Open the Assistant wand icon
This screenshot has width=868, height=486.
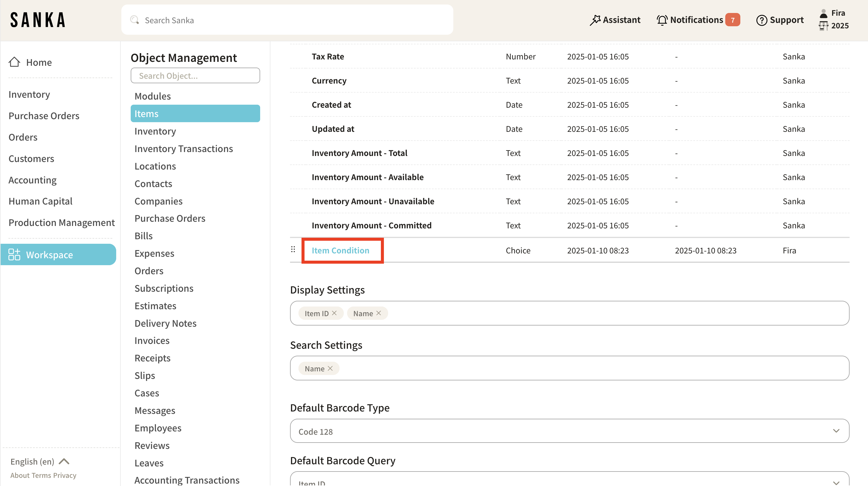click(x=595, y=20)
